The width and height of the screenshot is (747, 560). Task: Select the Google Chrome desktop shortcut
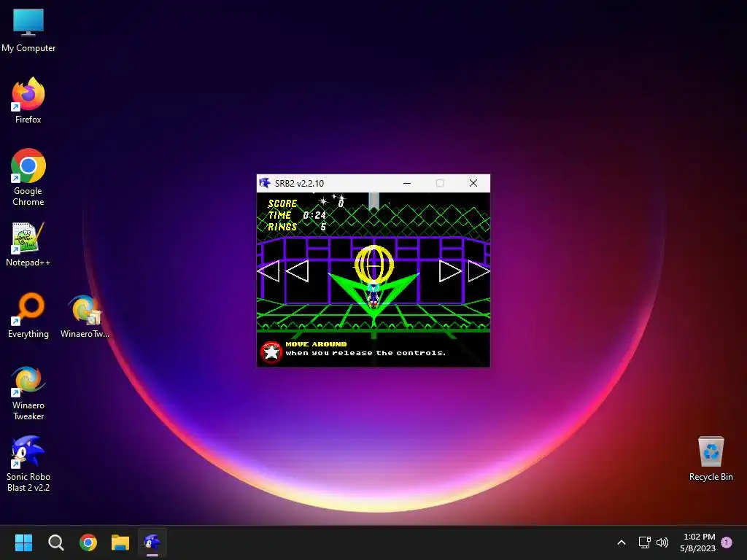coord(28,177)
